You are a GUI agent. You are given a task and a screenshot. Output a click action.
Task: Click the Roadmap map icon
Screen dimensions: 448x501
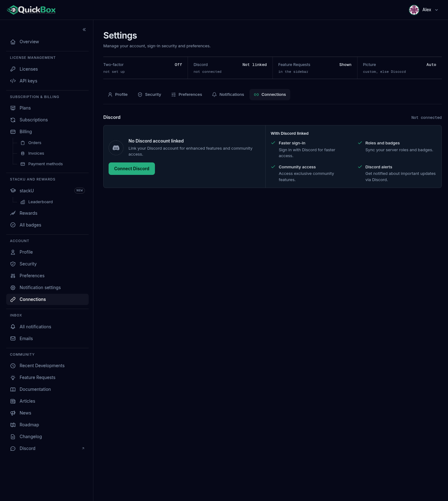pos(13,425)
